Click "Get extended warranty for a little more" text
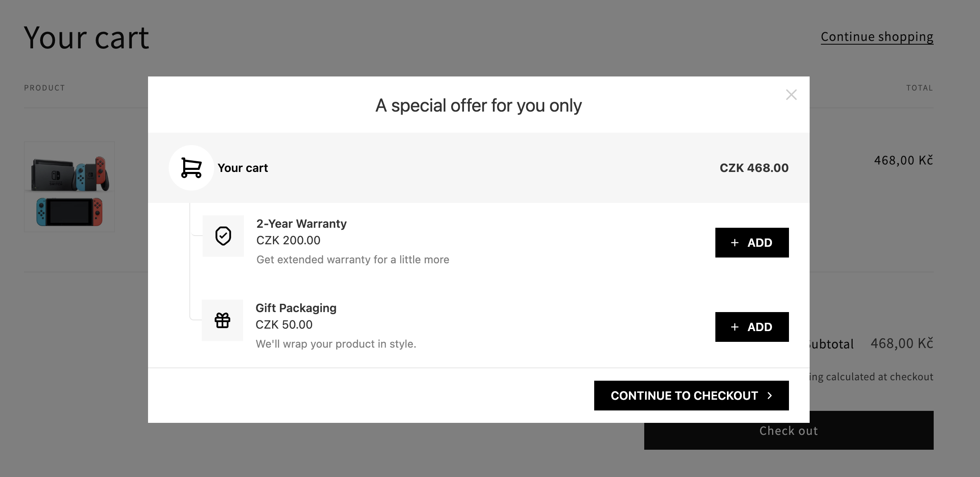980x477 pixels. [x=353, y=260]
